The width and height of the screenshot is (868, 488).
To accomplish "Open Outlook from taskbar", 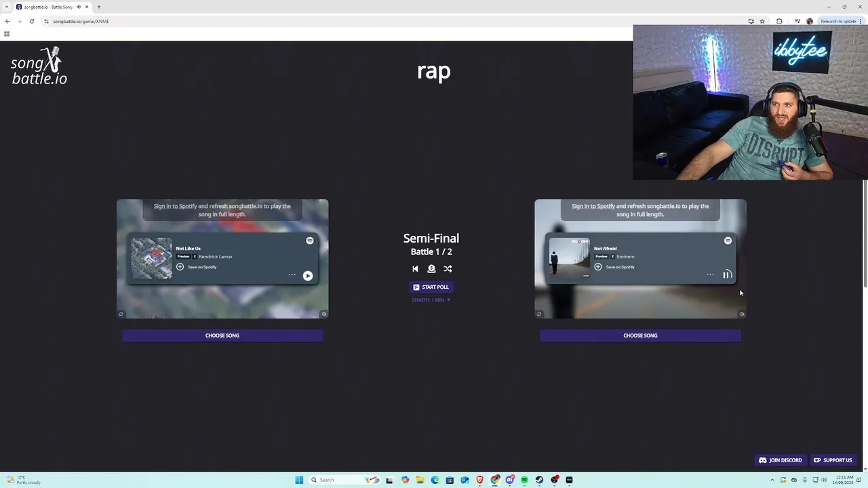I will coord(465,480).
